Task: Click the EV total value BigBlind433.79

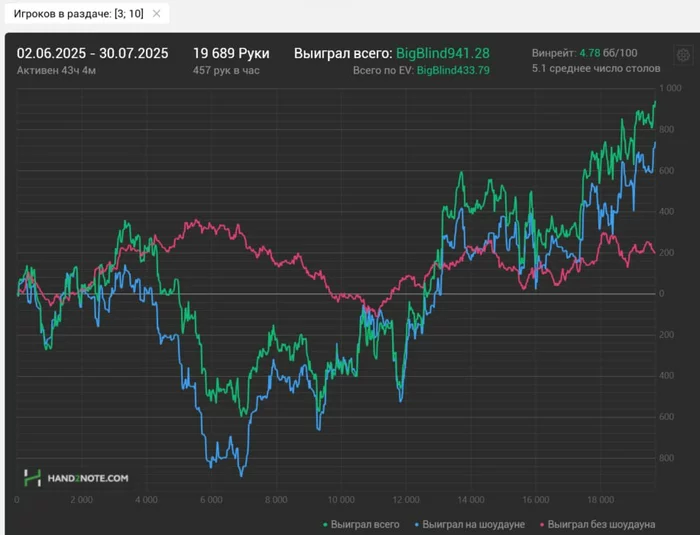Action: [453, 71]
